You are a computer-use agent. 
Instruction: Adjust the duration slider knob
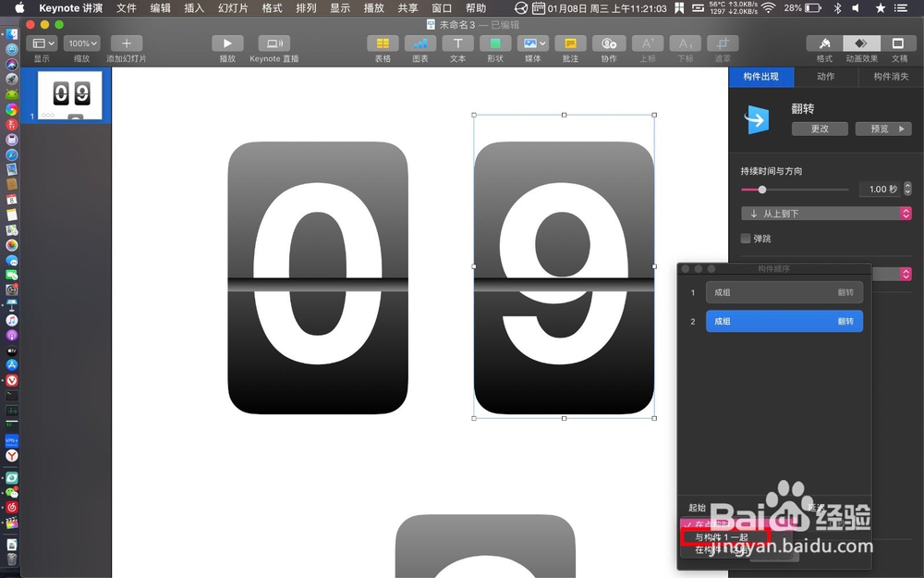click(x=762, y=190)
